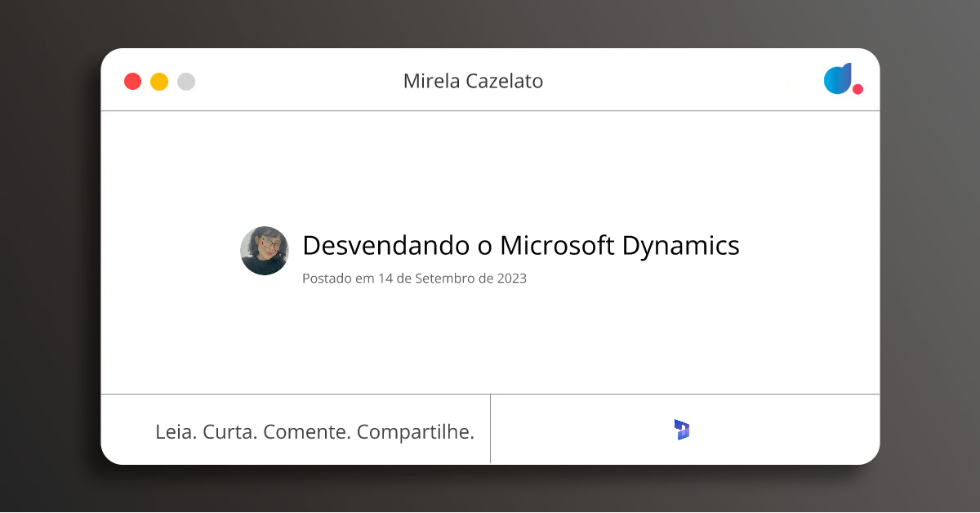This screenshot has height=513, width=980.
Task: Click the red traffic-light circle
Action: coord(132,81)
